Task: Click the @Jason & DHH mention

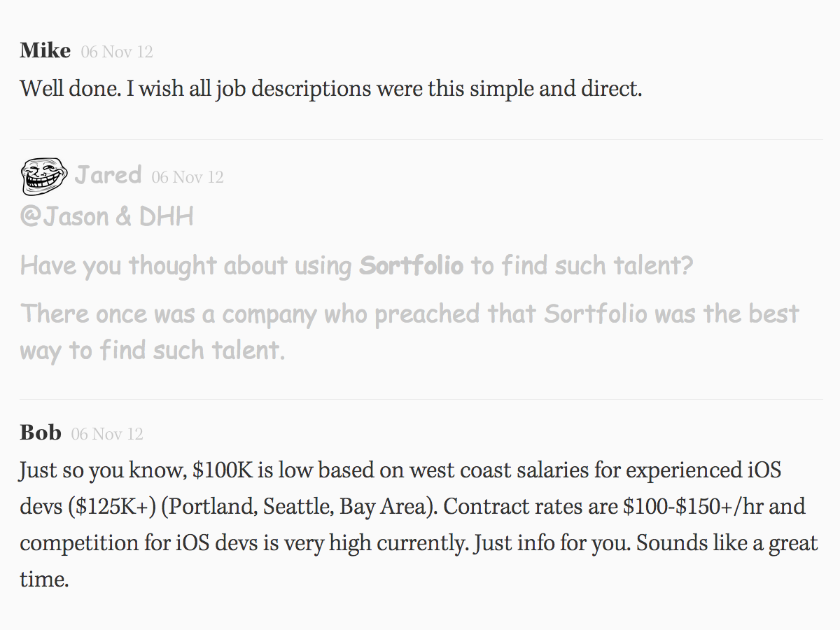Action: click(107, 216)
